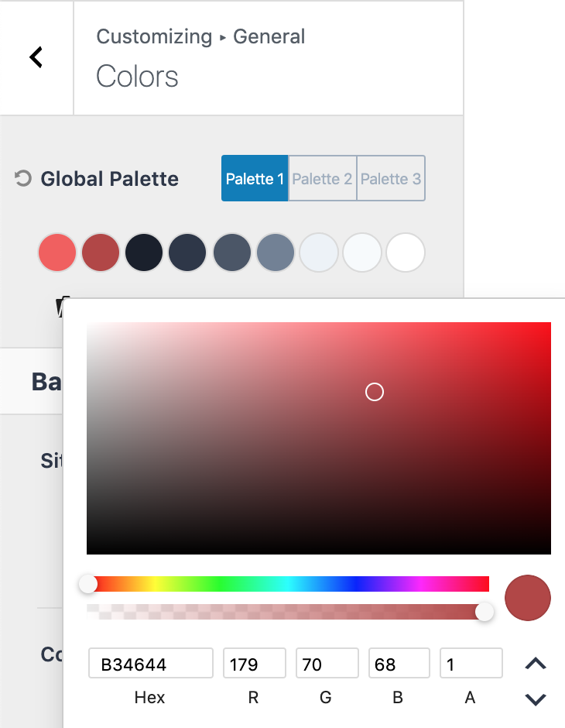Screen dimensions: 565x728
Task: Select the last pure white palette swatch
Action: coord(406,253)
